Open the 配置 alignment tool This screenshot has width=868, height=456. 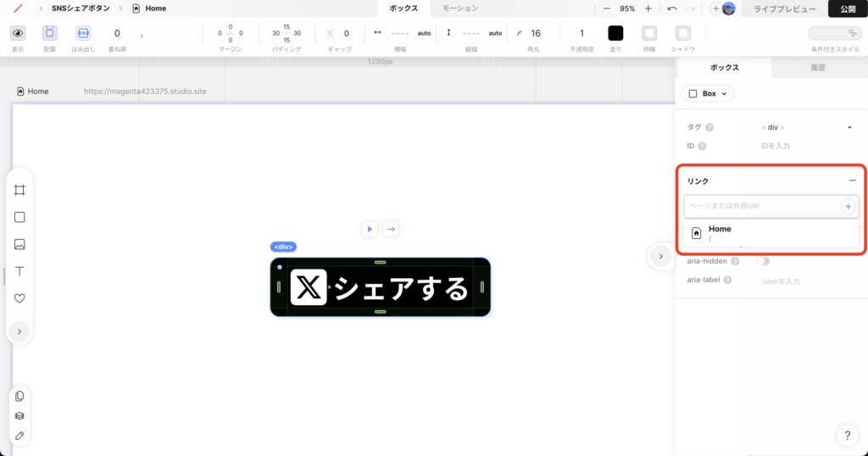coord(50,33)
